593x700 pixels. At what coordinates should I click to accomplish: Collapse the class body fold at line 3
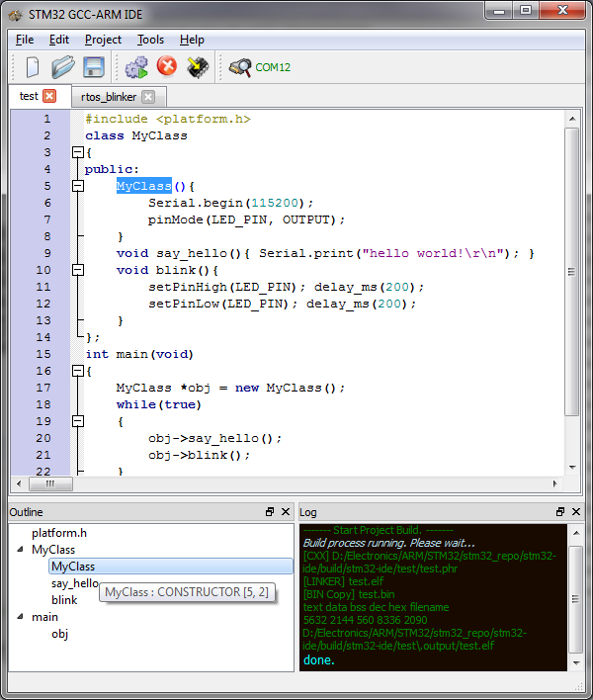click(78, 152)
